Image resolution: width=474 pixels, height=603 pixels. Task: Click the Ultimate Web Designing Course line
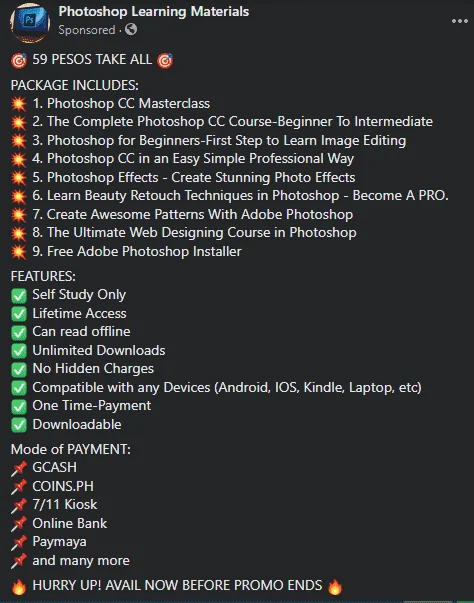click(194, 233)
